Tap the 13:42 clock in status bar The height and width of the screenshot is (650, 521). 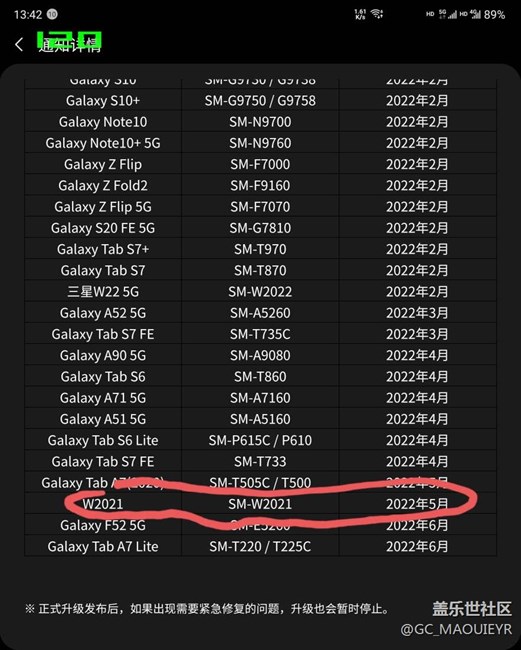[x=28, y=15]
